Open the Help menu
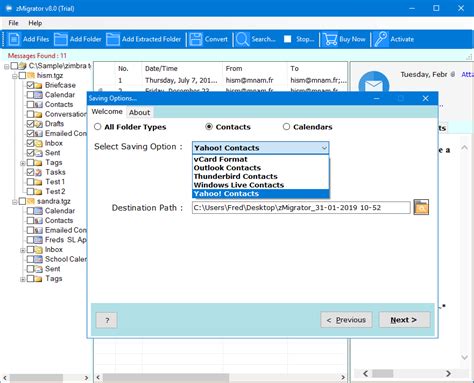474x383 pixels. (x=35, y=23)
